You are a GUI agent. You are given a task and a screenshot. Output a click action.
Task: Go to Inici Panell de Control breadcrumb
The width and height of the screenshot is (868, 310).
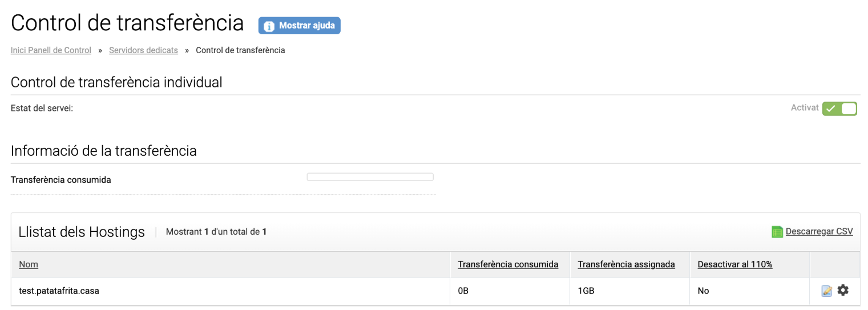click(51, 50)
